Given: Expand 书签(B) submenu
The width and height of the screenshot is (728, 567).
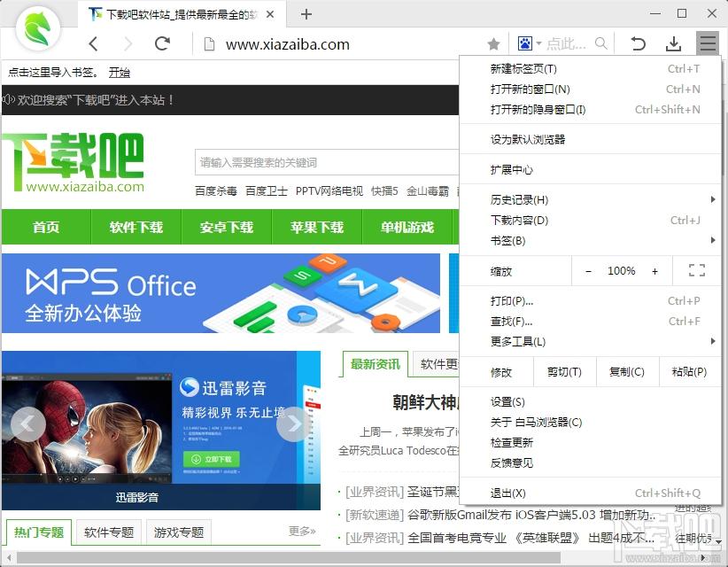Looking at the screenshot, I should coord(590,241).
